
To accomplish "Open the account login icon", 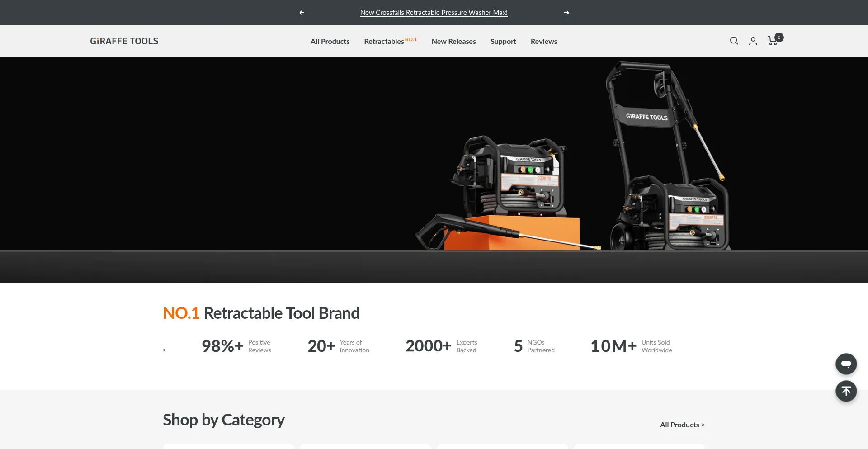I will (753, 41).
